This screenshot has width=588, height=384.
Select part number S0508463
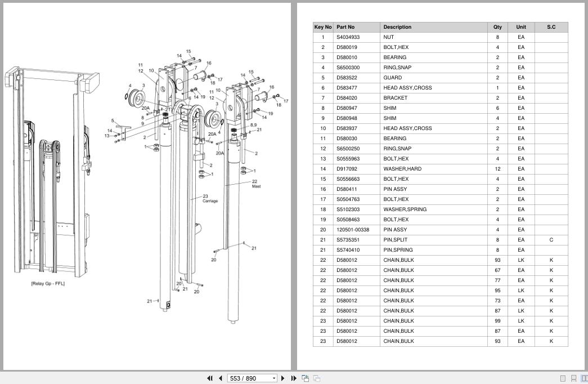coord(348,220)
